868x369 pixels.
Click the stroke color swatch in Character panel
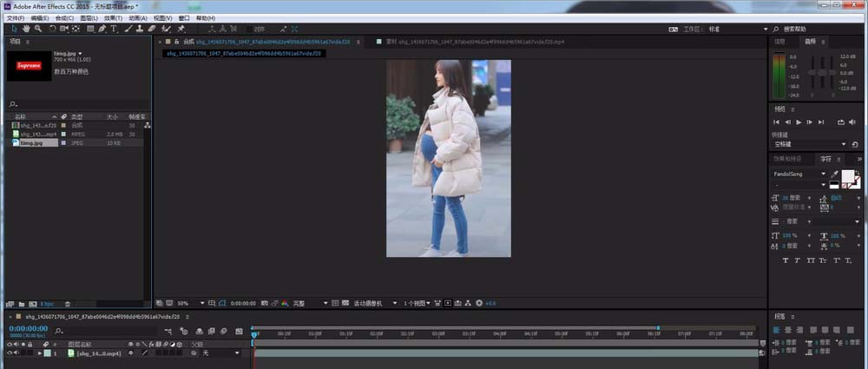pyautogui.click(x=858, y=186)
